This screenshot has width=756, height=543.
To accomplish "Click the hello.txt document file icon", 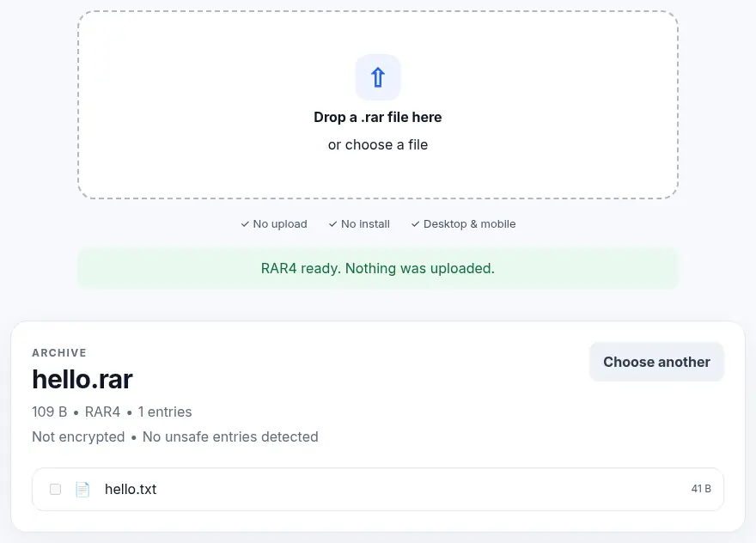I will click(x=82, y=489).
